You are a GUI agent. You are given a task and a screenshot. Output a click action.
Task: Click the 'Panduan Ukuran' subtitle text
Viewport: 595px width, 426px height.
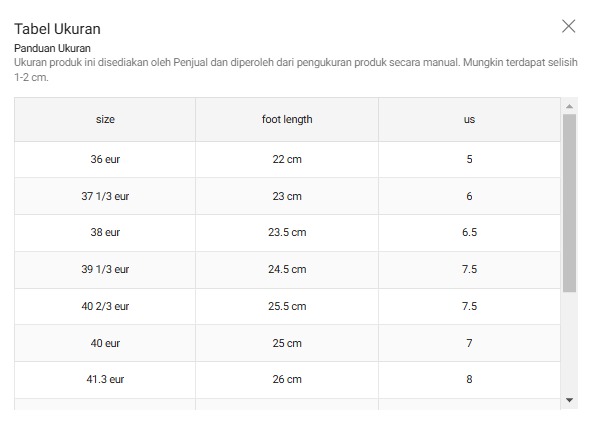click(52, 49)
